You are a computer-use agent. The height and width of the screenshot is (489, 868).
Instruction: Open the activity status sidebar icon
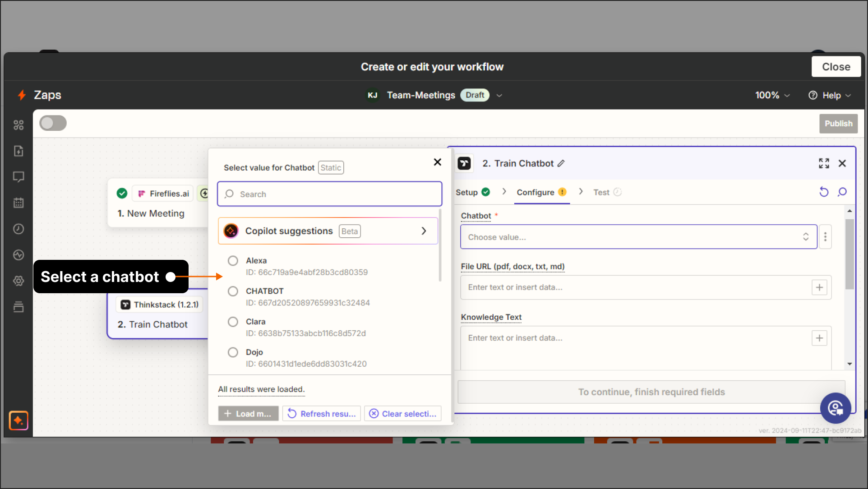coord(18,255)
